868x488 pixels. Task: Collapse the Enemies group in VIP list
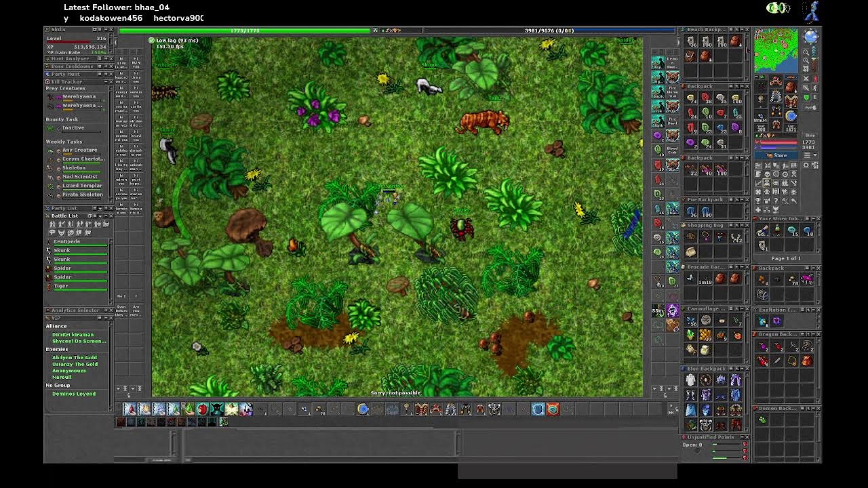point(57,349)
